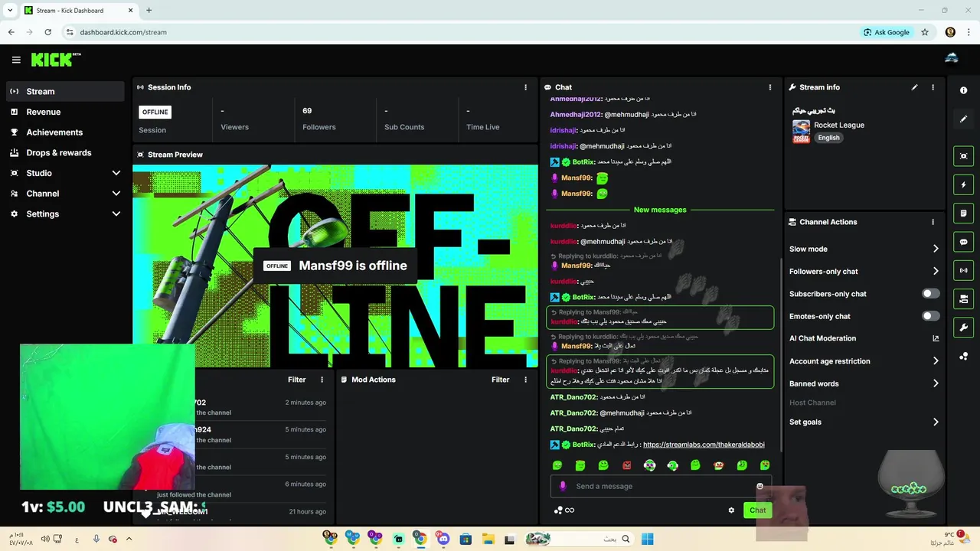Click the purple microphone icon in the message box
This screenshot has width=980, height=551.
click(563, 486)
